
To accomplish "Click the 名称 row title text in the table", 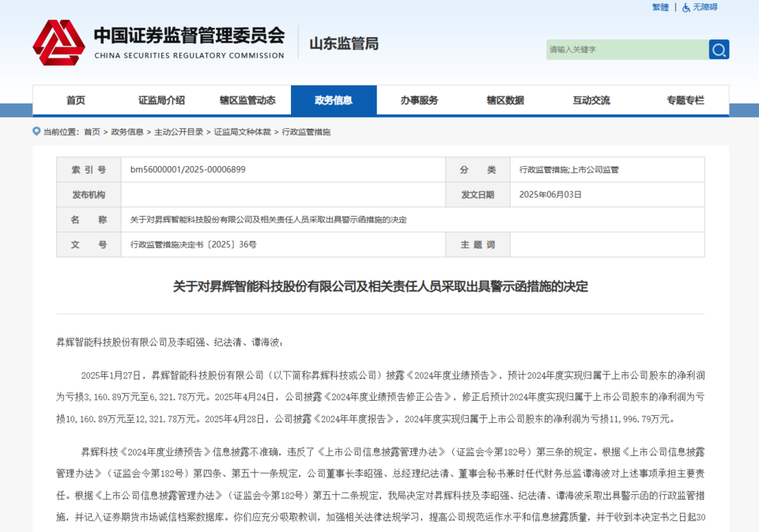I will (268, 220).
